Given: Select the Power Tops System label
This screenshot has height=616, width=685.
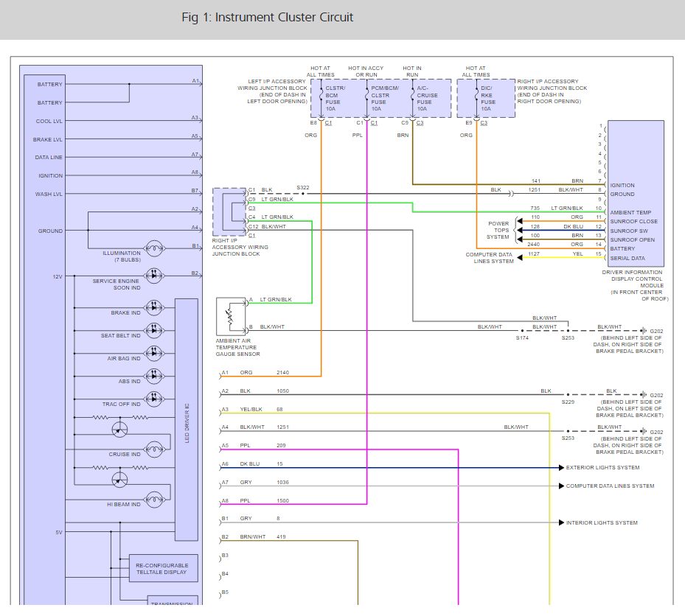Looking at the screenshot, I should tap(498, 230).
